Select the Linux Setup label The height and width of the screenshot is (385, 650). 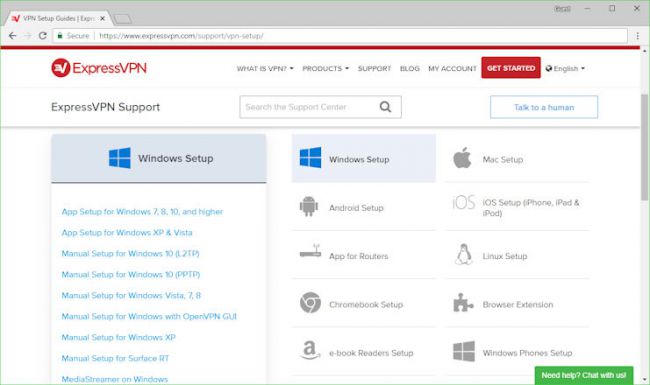coord(504,256)
